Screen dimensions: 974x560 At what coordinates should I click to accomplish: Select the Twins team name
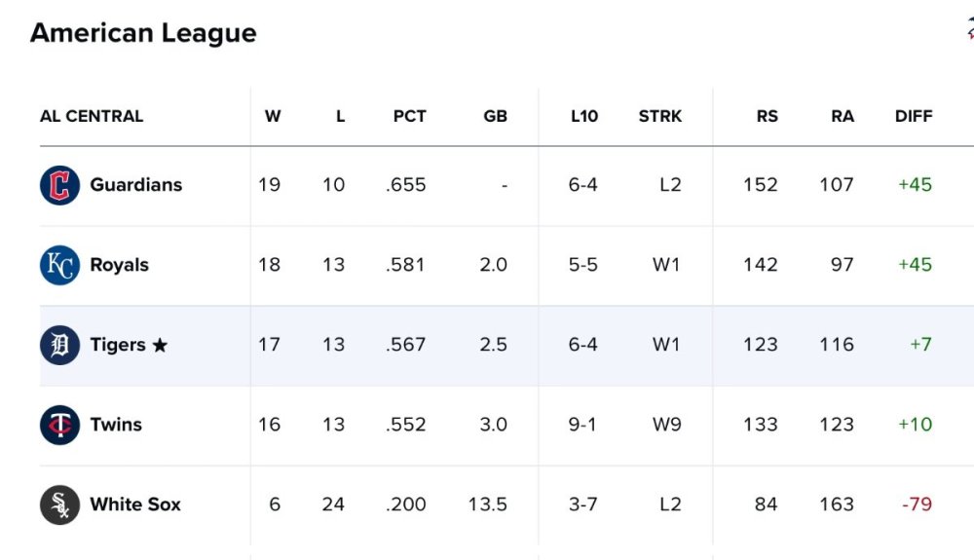[x=115, y=425]
